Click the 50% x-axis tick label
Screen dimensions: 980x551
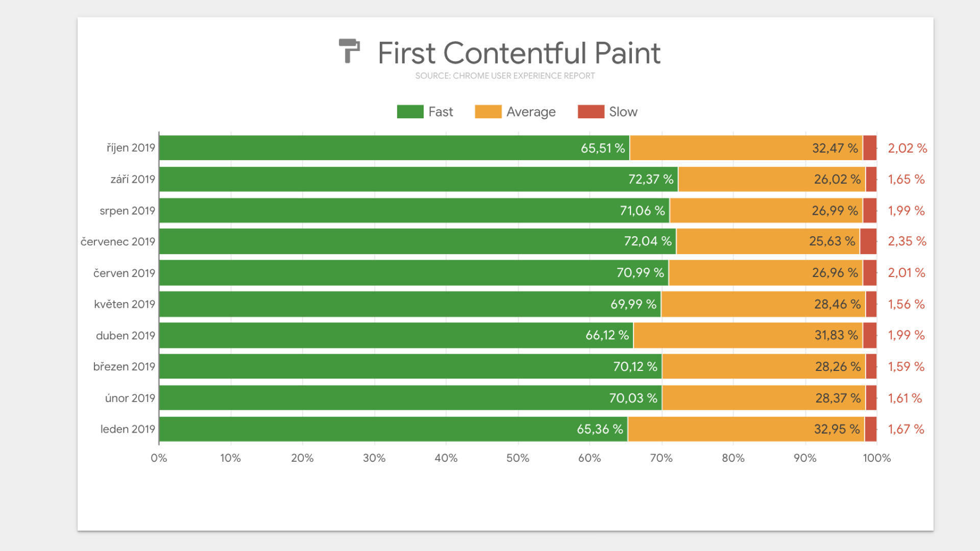(x=518, y=458)
